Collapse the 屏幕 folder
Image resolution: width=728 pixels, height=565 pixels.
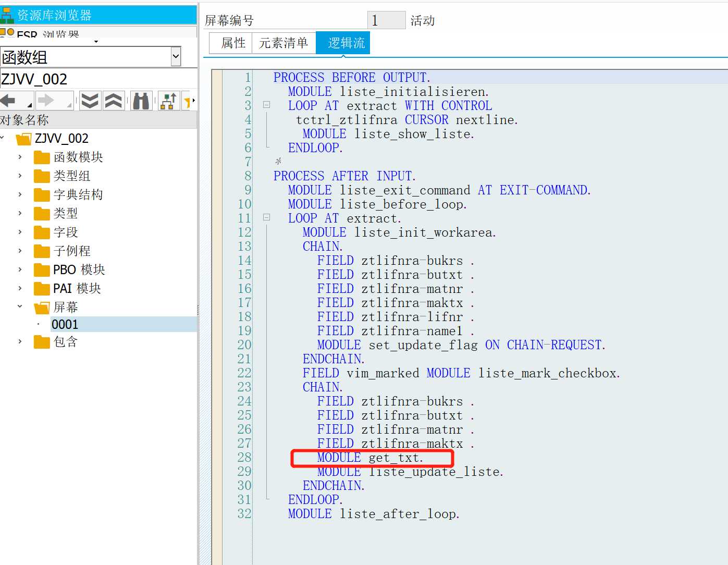(20, 306)
